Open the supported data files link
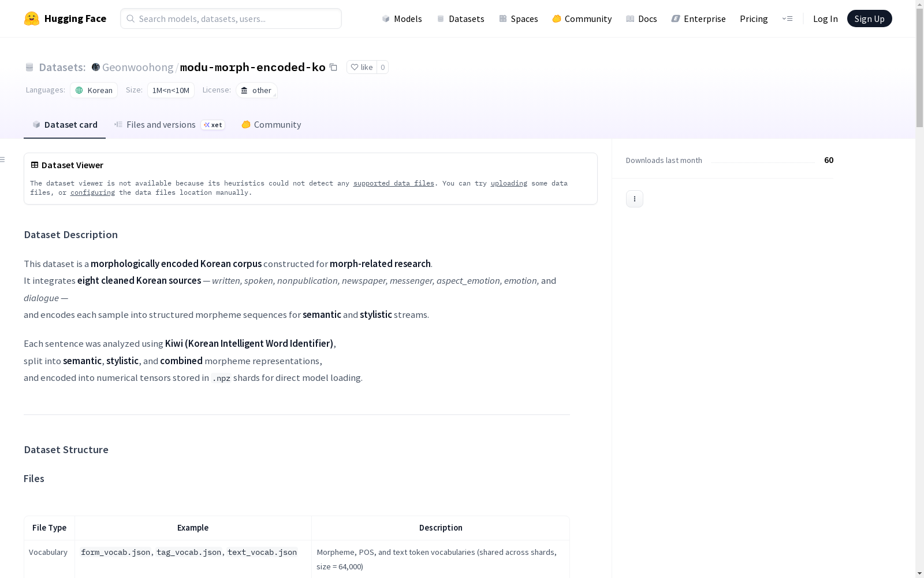 [x=393, y=183]
